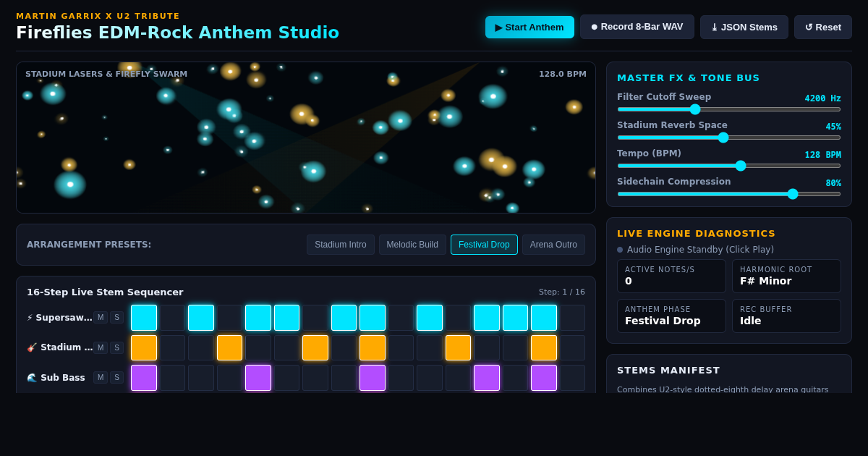The height and width of the screenshot is (456, 868).
Task: Click the "45%" reverb value
Action: (833, 127)
